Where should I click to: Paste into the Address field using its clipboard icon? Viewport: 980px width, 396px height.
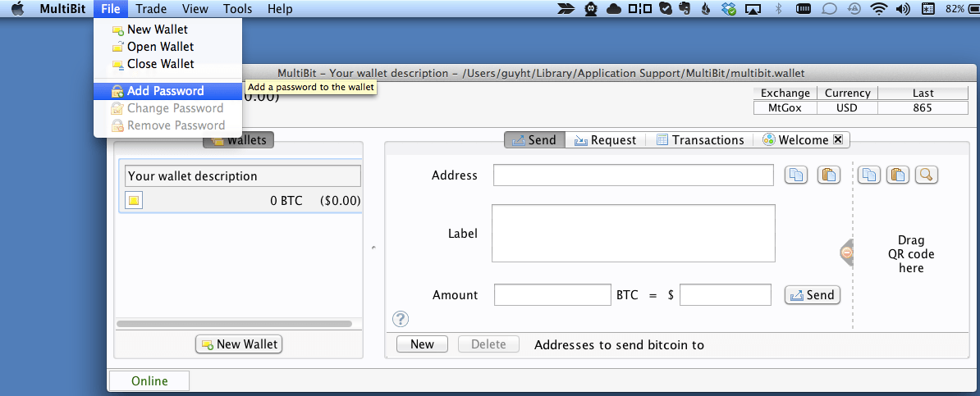pyautogui.click(x=829, y=175)
